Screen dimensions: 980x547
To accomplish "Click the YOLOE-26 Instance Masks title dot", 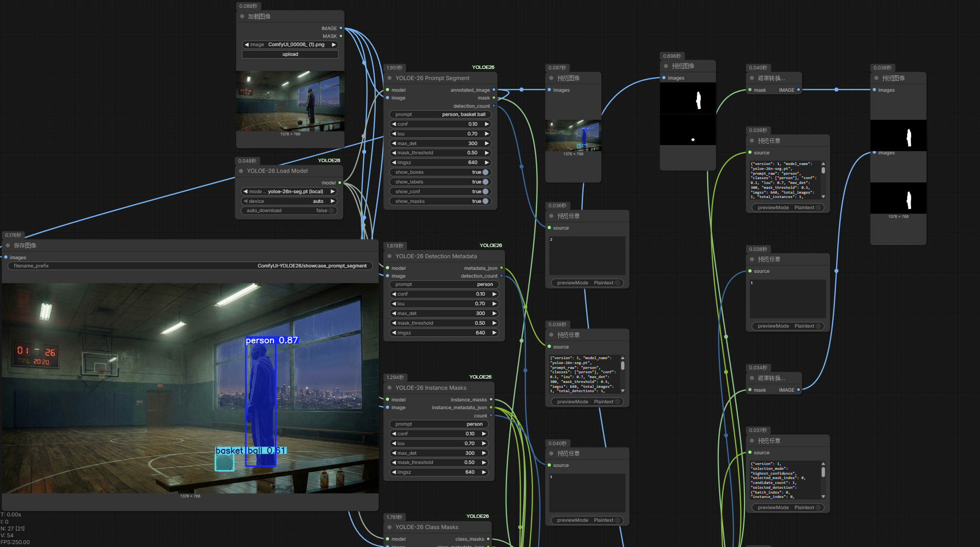I will click(389, 388).
